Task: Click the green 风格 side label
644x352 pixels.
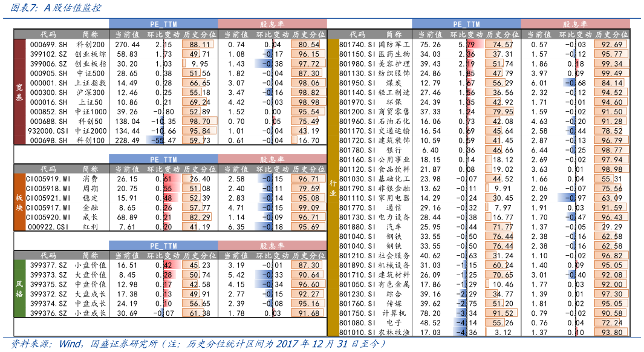Action: [x=19, y=289]
